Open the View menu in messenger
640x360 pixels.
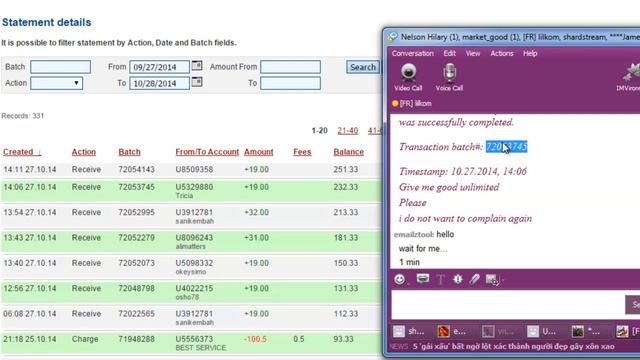click(473, 53)
